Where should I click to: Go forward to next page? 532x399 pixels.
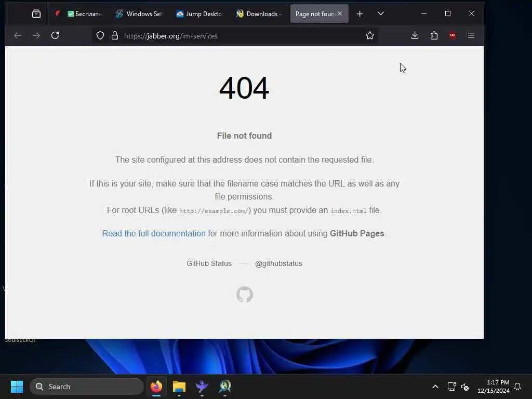tap(36, 35)
